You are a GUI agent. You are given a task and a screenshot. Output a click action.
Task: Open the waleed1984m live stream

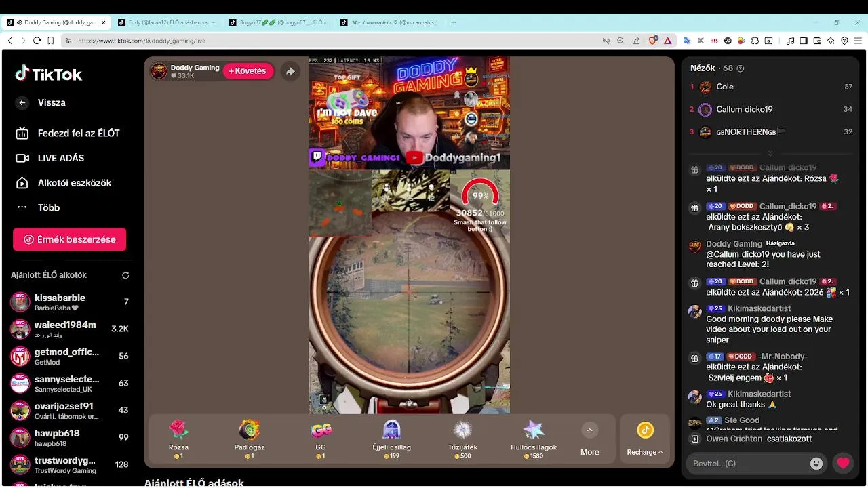tap(69, 329)
